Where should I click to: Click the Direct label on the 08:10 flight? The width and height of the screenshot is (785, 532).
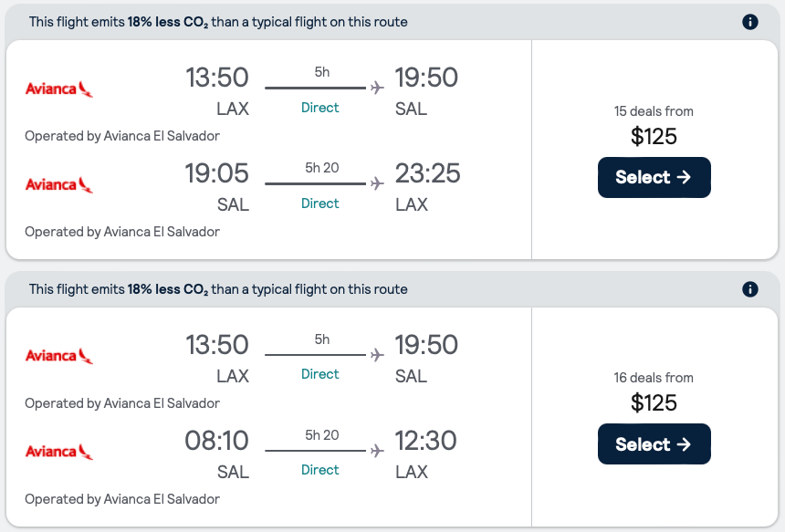pos(320,470)
